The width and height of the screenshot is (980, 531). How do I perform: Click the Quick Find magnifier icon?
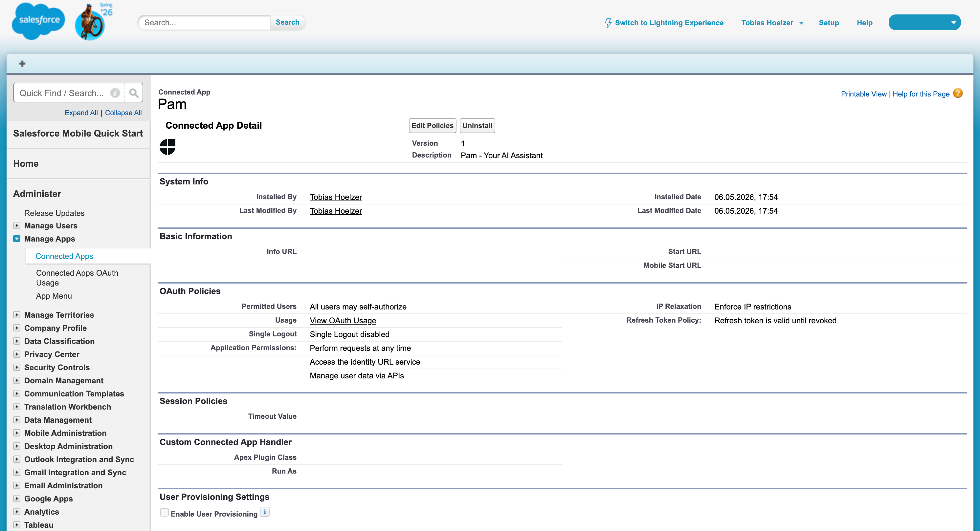134,93
